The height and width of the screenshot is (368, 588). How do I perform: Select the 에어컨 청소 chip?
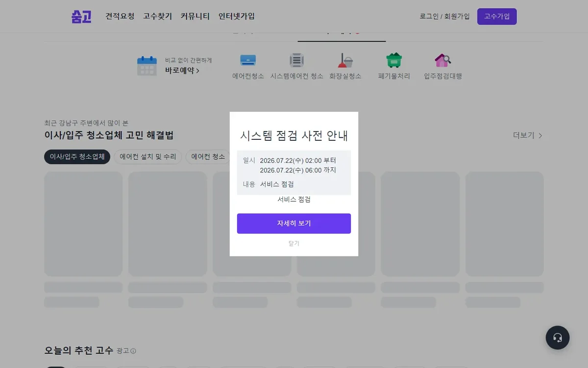208,157
